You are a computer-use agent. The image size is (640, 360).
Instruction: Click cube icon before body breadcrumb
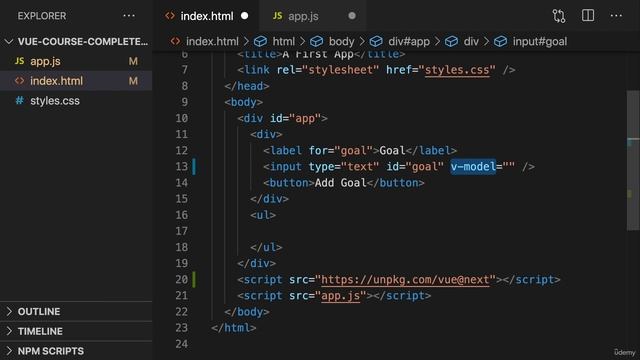[316, 42]
